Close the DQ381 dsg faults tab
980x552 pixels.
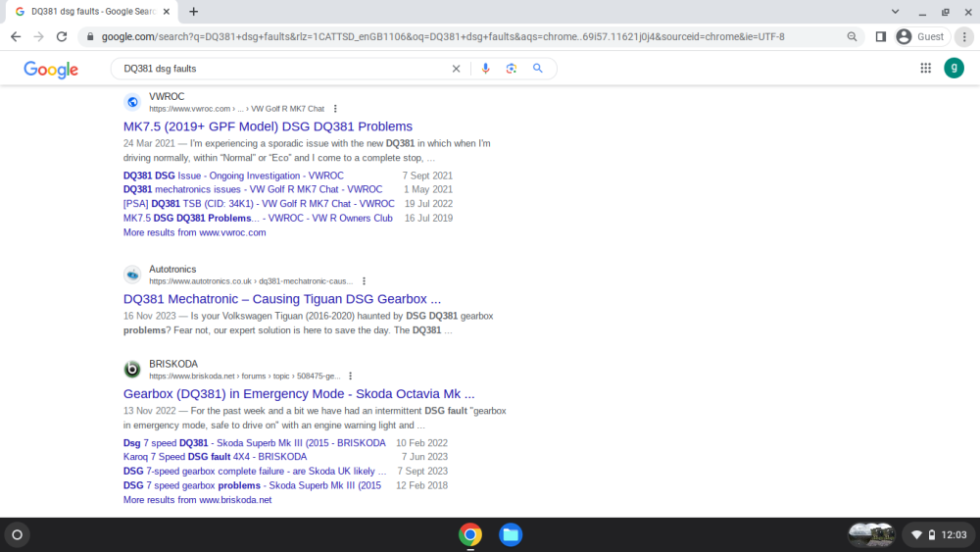click(x=167, y=11)
